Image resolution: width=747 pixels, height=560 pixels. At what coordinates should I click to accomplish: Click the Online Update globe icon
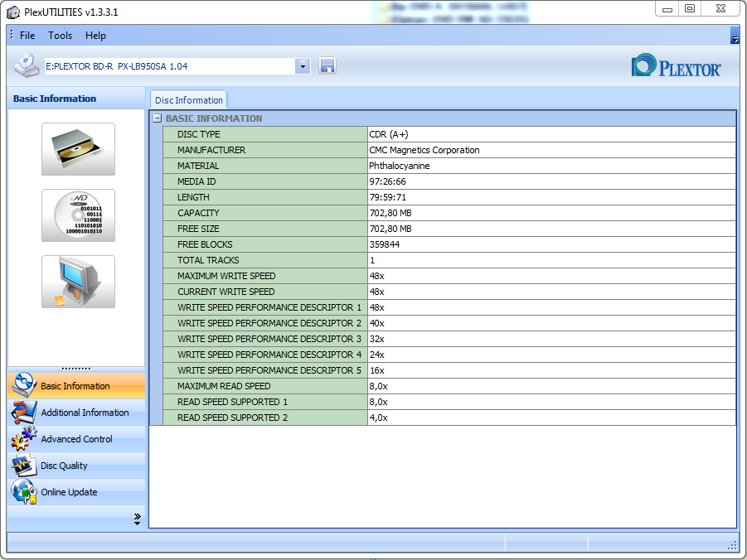(23, 491)
